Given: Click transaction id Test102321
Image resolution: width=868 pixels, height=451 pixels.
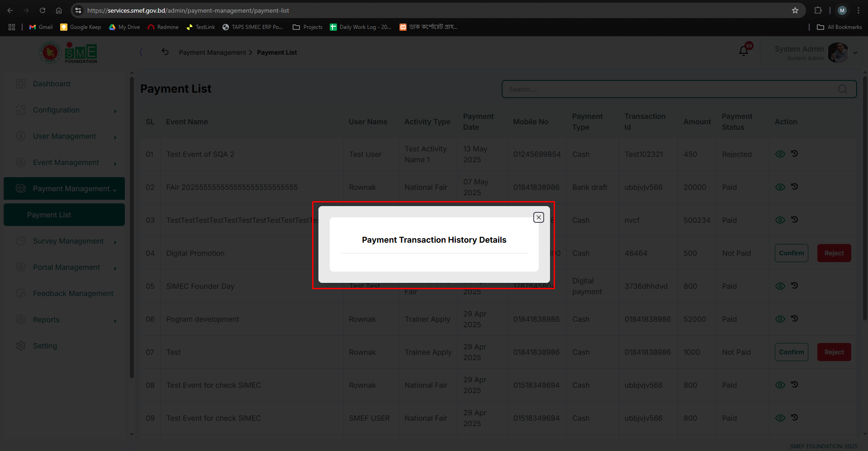Looking at the screenshot, I should click(644, 154).
